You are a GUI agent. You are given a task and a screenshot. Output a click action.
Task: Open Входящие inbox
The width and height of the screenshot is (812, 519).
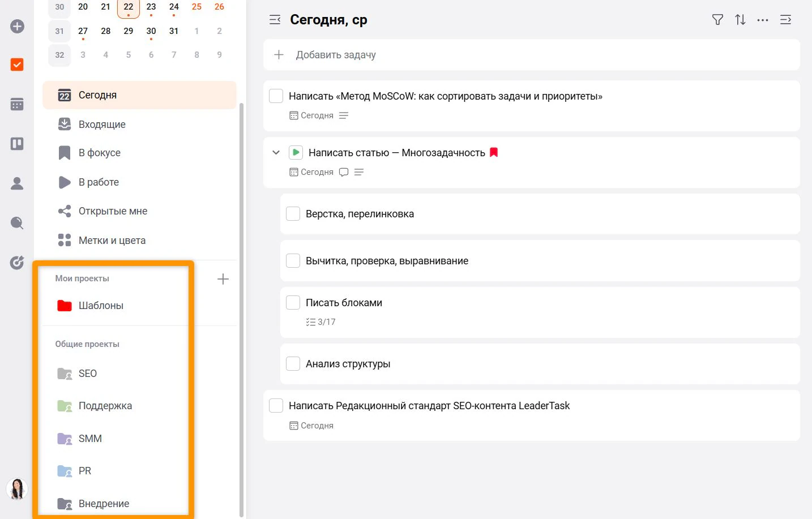pos(139,125)
